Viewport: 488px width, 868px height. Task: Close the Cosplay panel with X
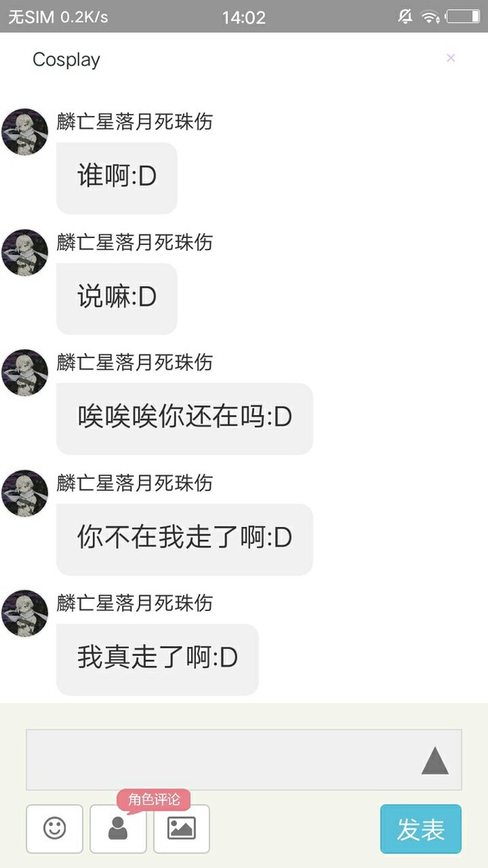pos(451,58)
